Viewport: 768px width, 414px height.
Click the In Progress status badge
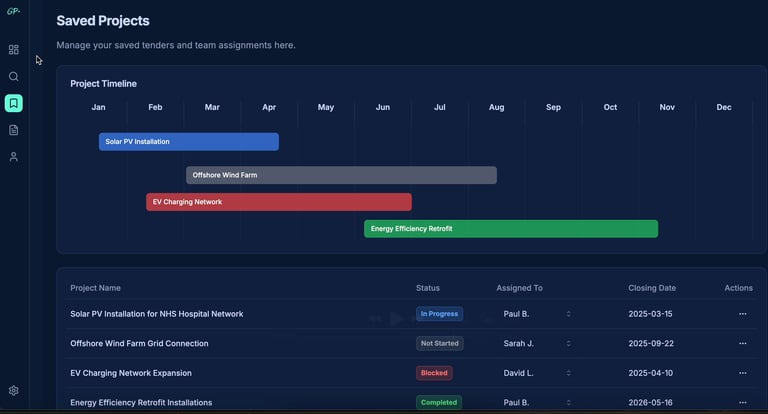439,314
